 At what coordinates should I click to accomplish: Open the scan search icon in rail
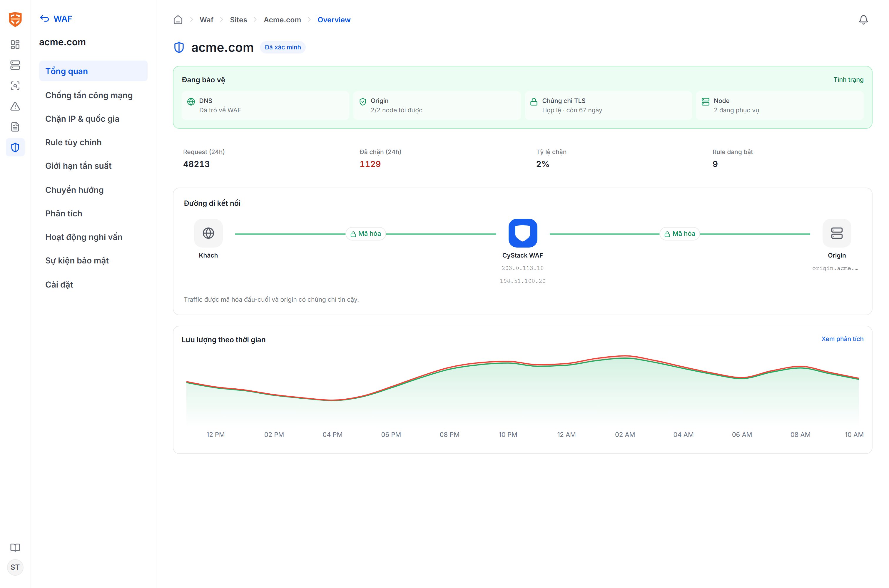(15, 86)
